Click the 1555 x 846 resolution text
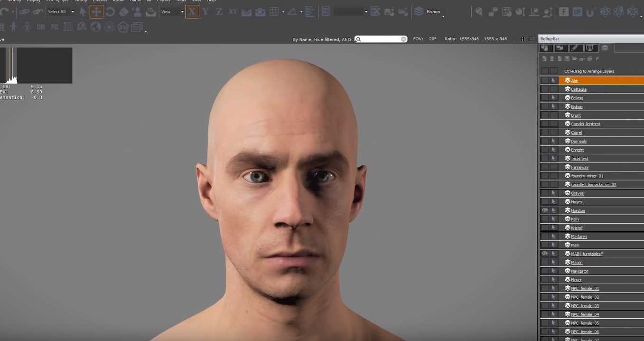Screen dimensions: 644x341 coord(495,39)
